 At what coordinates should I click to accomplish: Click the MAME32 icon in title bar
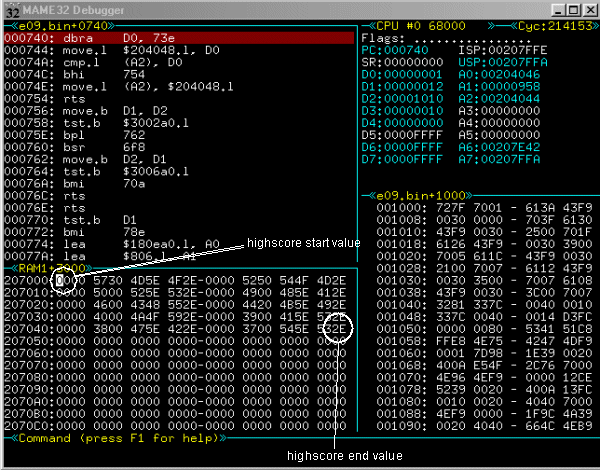(11, 9)
